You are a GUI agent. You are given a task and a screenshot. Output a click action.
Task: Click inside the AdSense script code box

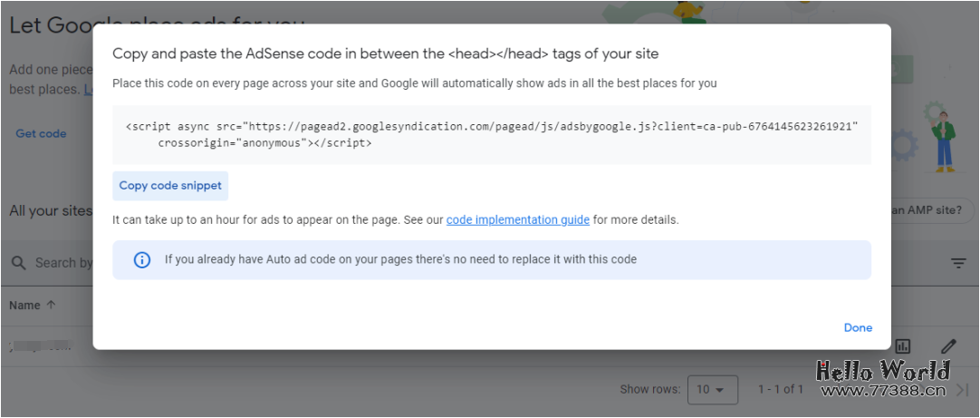(x=491, y=135)
